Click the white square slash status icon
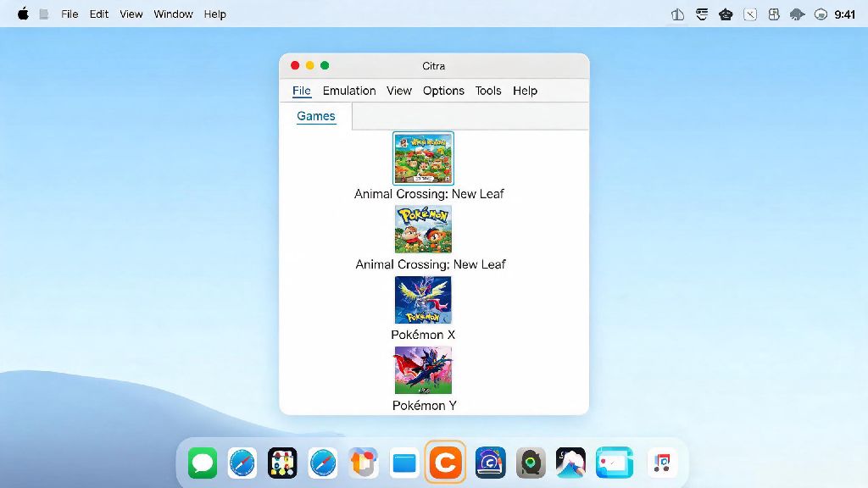Screen dimensions: 868x488 pyautogui.click(x=750, y=14)
